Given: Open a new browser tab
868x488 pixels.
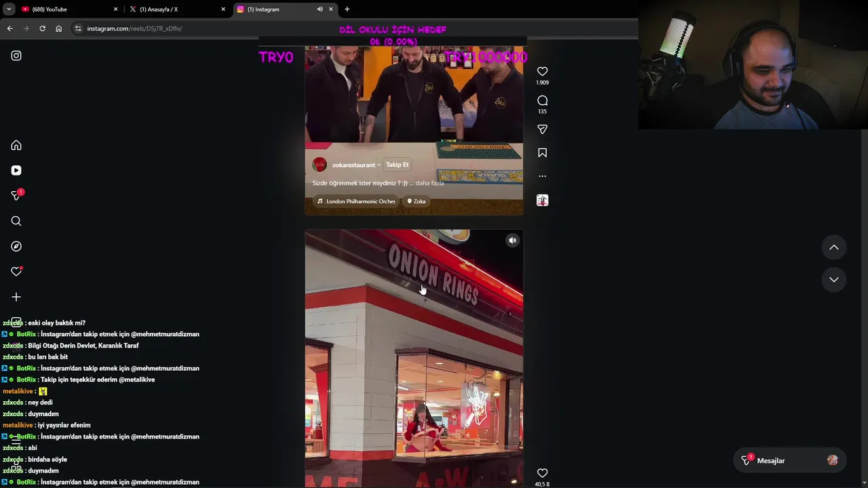Looking at the screenshot, I should (x=347, y=9).
